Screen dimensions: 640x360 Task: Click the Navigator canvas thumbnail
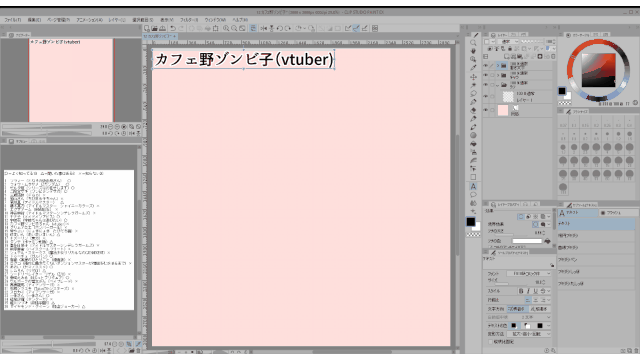(71, 80)
